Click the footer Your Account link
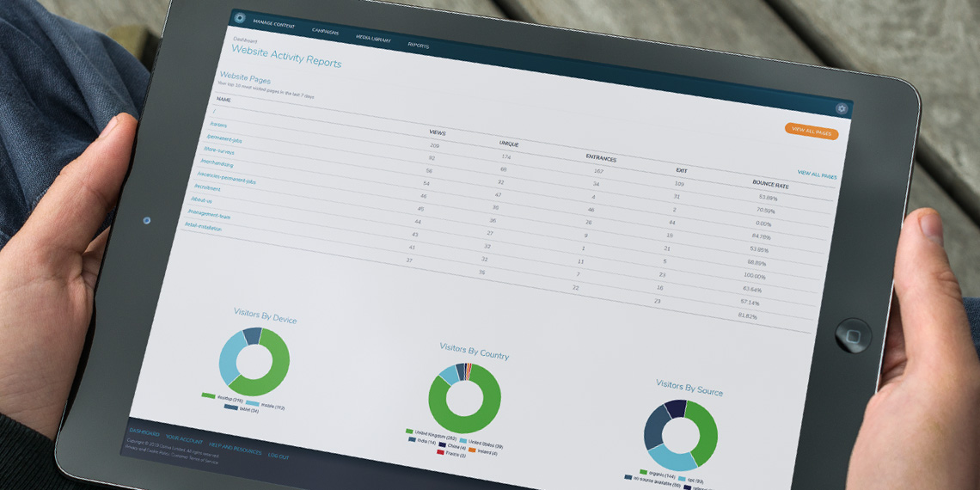The image size is (980, 490). pyautogui.click(x=184, y=438)
